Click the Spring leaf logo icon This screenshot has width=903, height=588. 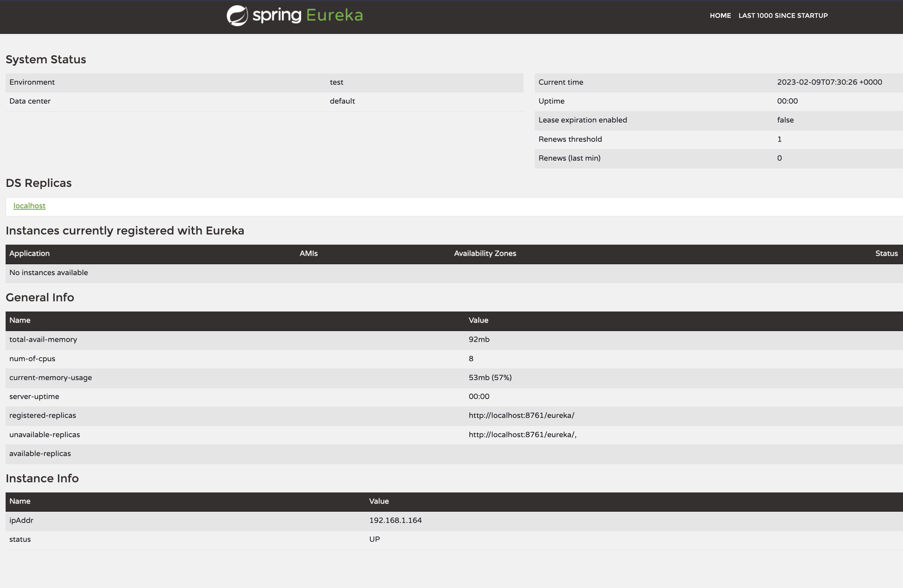[x=237, y=15]
